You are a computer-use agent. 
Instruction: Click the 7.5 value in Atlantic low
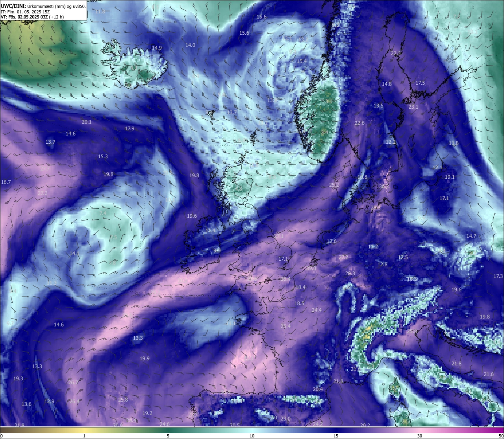tap(113, 237)
